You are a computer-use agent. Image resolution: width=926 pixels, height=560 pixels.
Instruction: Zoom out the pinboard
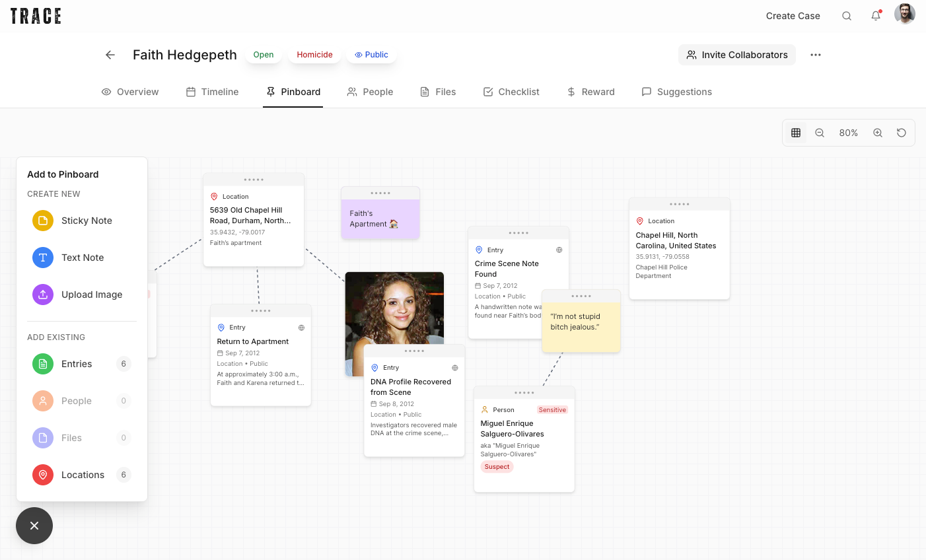pos(820,133)
